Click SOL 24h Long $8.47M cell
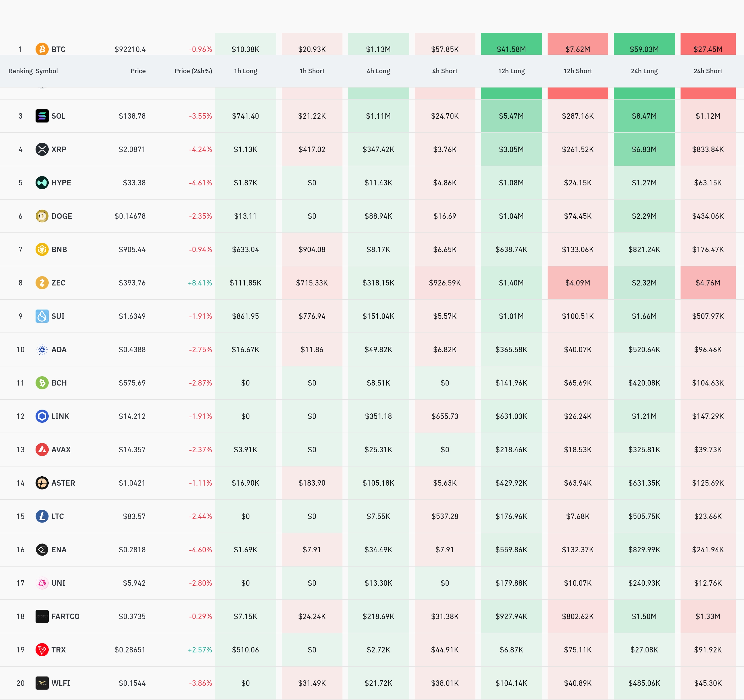744x700 pixels. 644,116
